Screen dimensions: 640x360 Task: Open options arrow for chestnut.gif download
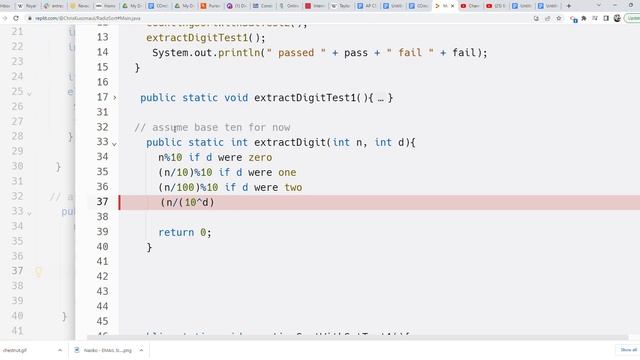click(60, 350)
